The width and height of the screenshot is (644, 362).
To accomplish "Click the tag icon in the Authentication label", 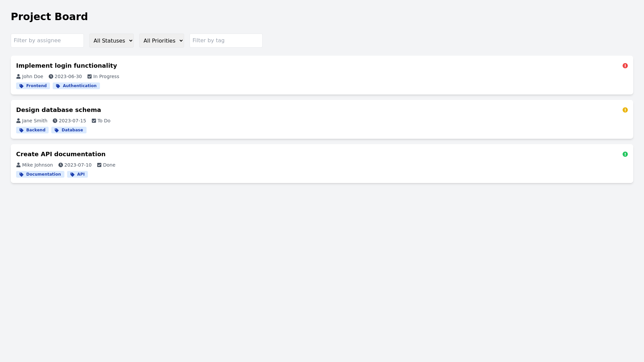I will [x=58, y=86].
